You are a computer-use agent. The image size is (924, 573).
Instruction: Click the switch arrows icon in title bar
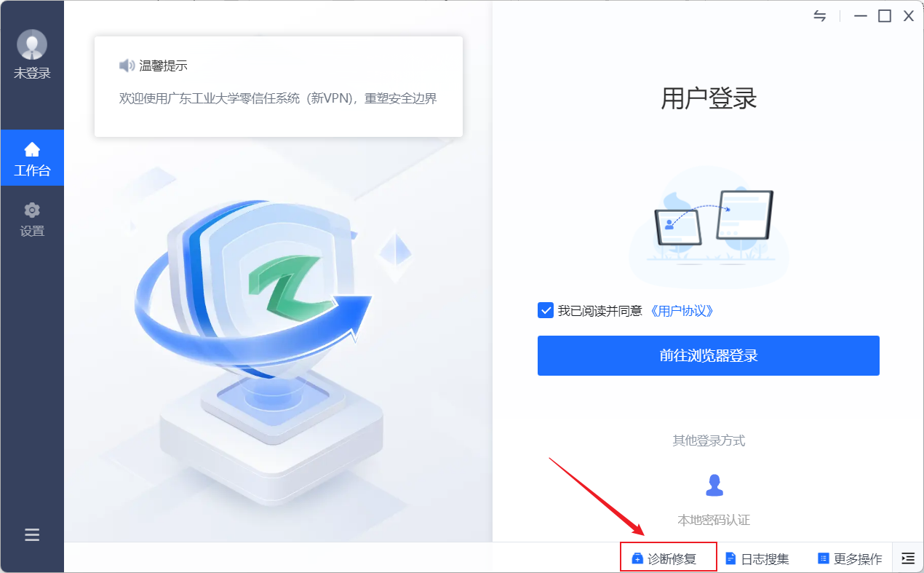(820, 16)
